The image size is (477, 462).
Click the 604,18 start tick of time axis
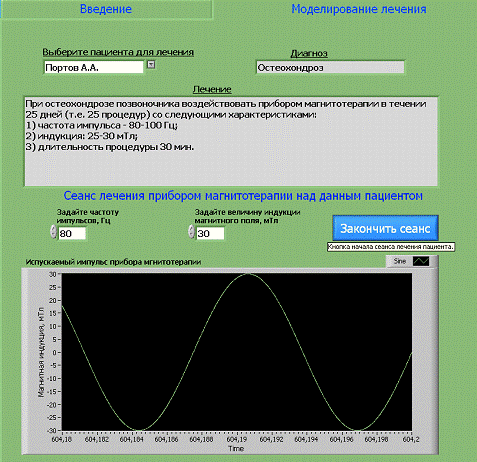point(62,439)
